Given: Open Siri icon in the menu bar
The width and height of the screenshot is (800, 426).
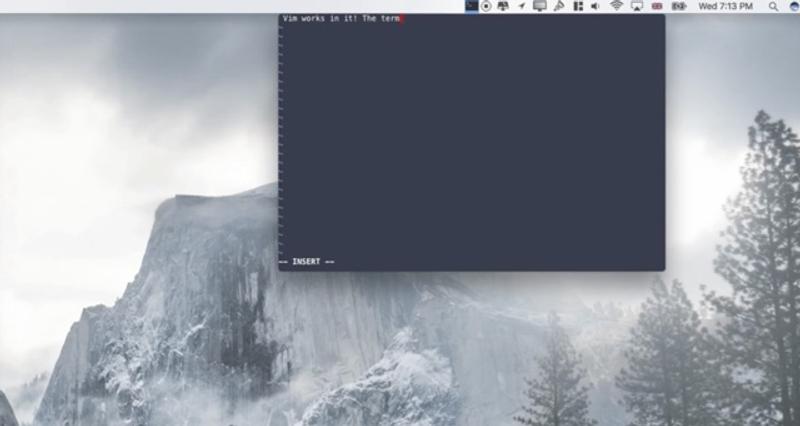Looking at the screenshot, I should (x=794, y=6).
